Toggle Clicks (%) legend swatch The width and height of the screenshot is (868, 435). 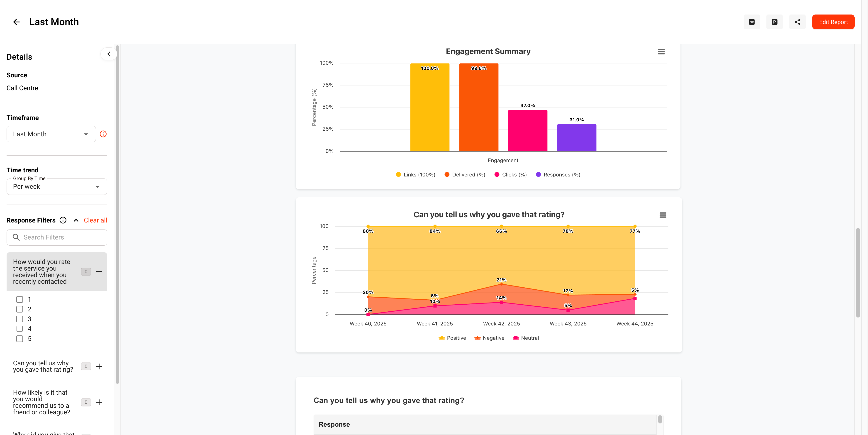tap(497, 175)
